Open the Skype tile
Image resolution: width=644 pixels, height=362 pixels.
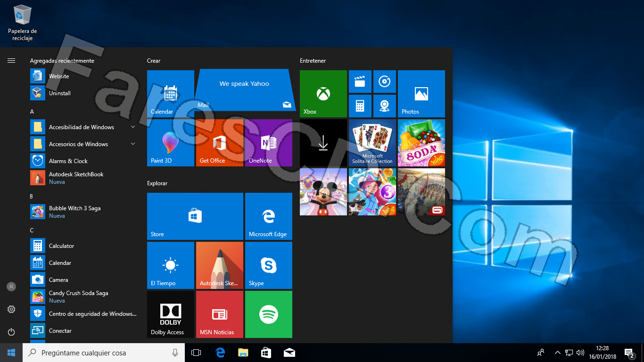tap(268, 265)
